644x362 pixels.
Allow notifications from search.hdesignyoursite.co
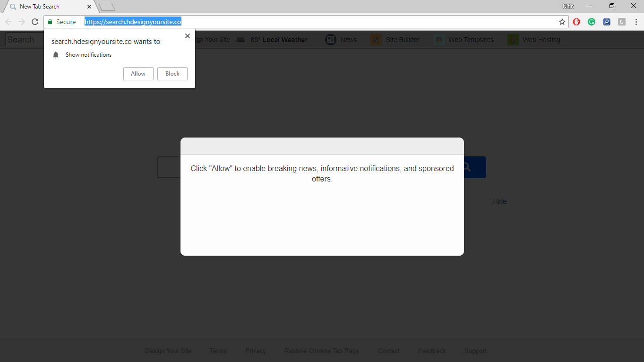(138, 73)
